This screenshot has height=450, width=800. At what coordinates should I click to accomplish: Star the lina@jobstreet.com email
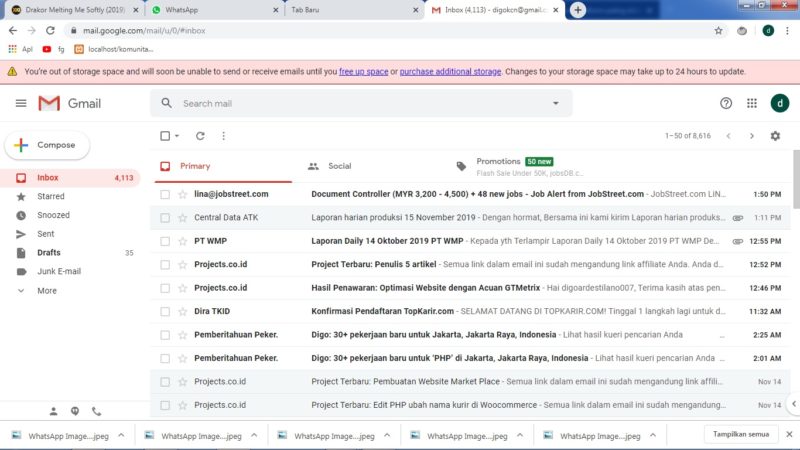pos(183,194)
